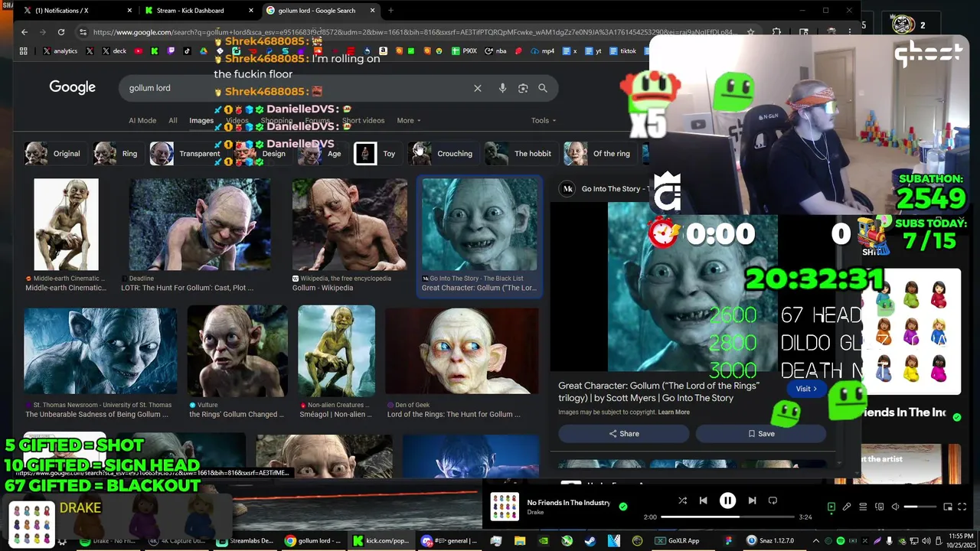The image size is (980, 551).
Task: Open the tiktok bookmark
Action: point(622,51)
